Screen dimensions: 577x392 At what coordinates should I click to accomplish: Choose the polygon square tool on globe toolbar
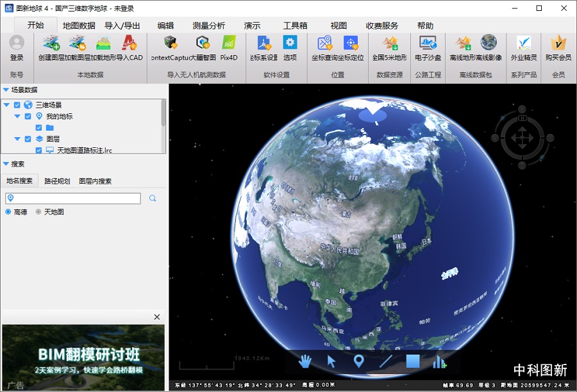[413, 361]
